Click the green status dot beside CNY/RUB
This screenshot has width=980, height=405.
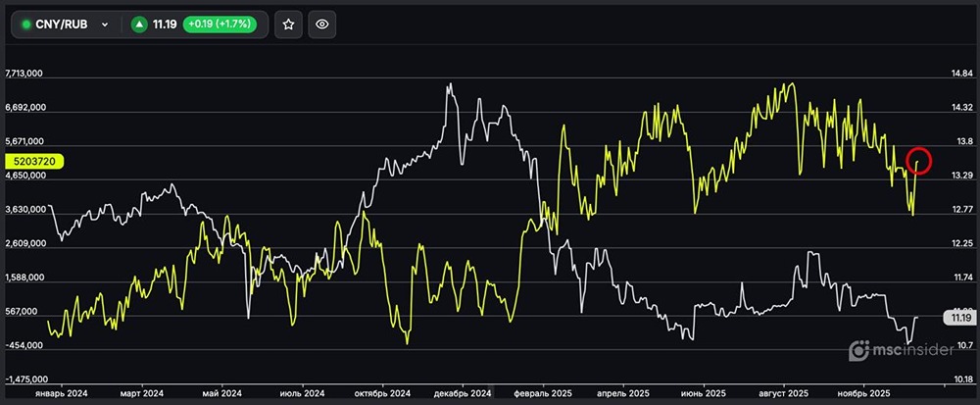(x=26, y=25)
